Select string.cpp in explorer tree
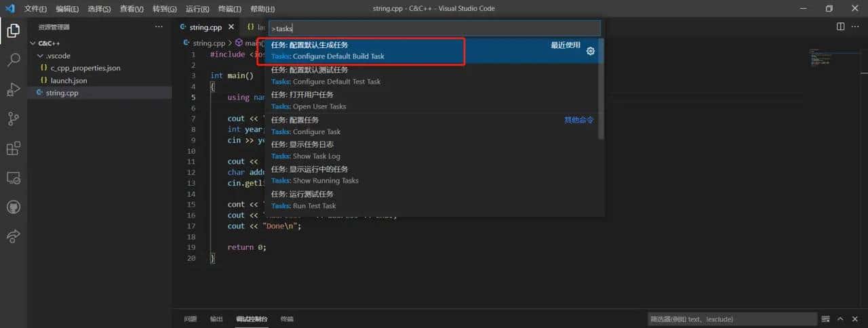868x328 pixels. tap(100, 93)
